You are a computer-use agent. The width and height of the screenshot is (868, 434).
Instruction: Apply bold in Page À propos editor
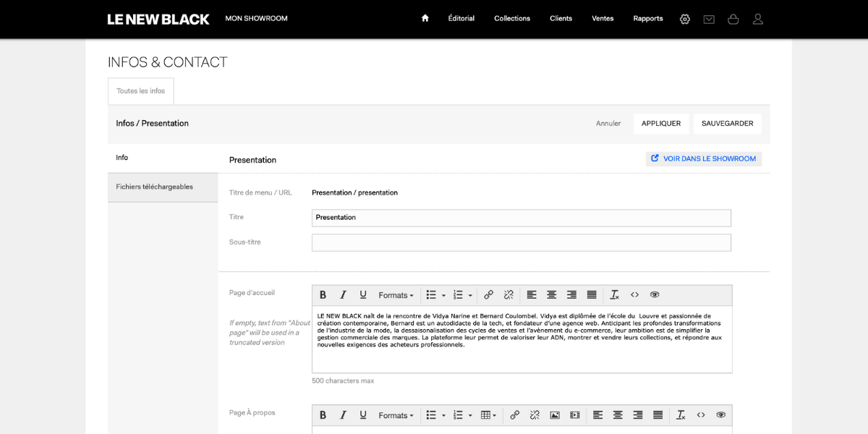tap(323, 415)
